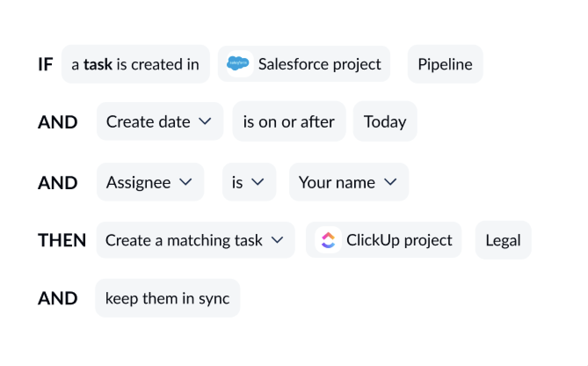Select the 'ClickUp project' label
The height and width of the screenshot is (366, 588).
tap(399, 240)
